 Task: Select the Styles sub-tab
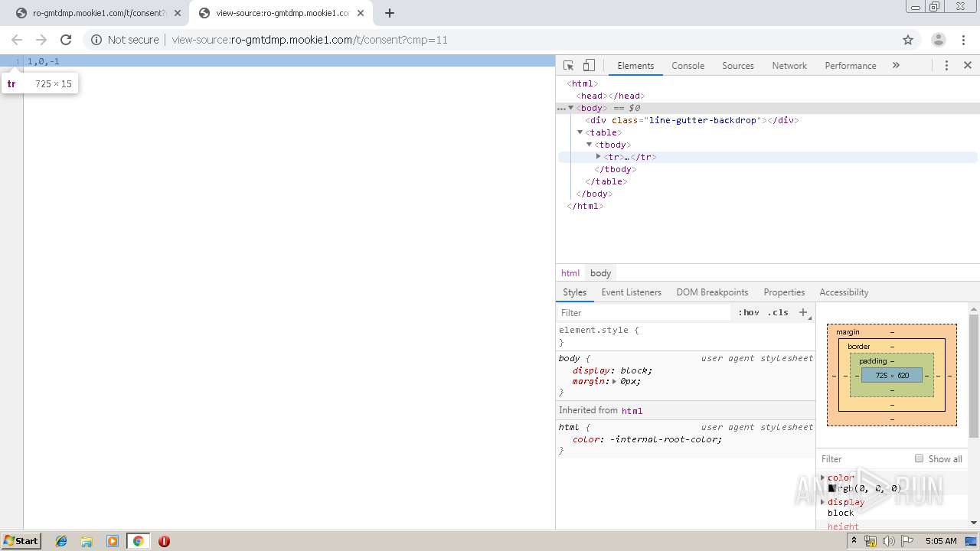pos(574,292)
